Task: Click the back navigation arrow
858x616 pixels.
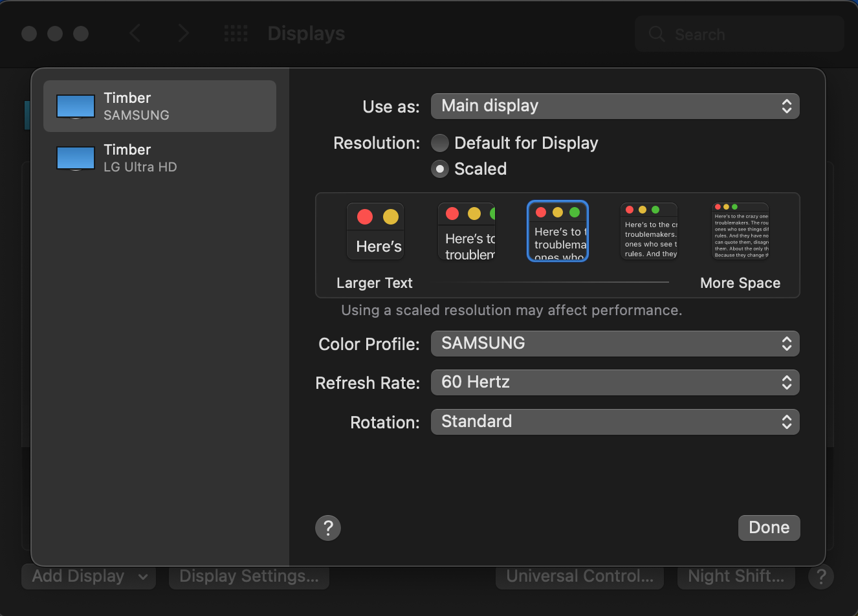Action: tap(135, 33)
